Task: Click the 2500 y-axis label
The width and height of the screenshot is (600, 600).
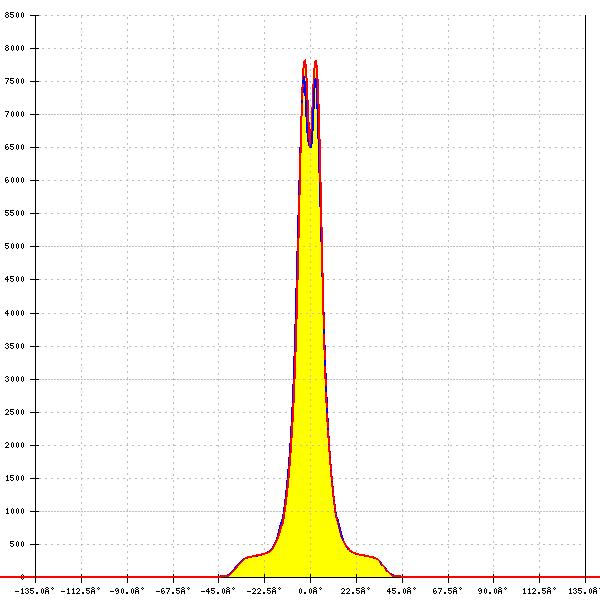Action: [x=15, y=412]
